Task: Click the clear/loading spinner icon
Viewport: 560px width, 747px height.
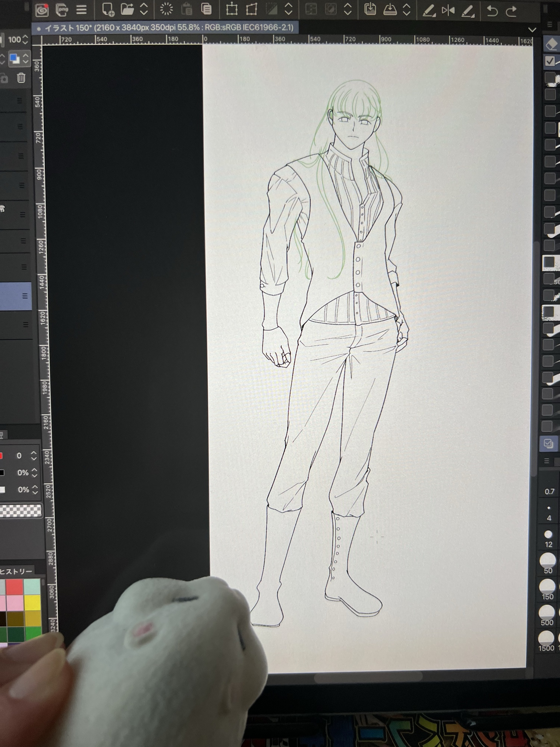Action: [167, 9]
